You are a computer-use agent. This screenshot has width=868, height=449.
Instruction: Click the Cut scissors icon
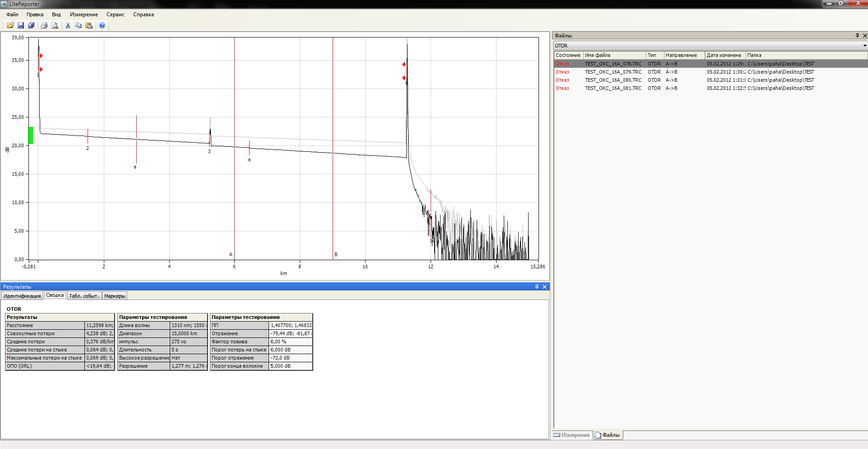click(x=68, y=26)
